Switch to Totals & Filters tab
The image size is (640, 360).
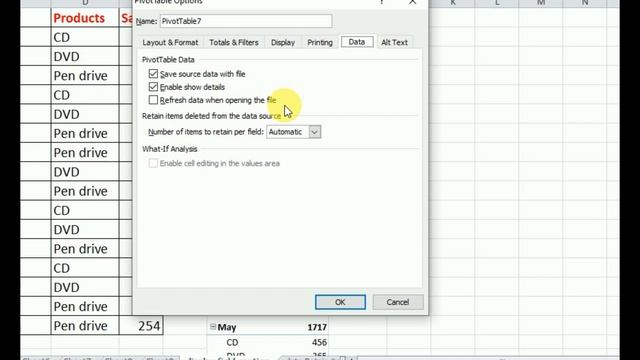[234, 42]
